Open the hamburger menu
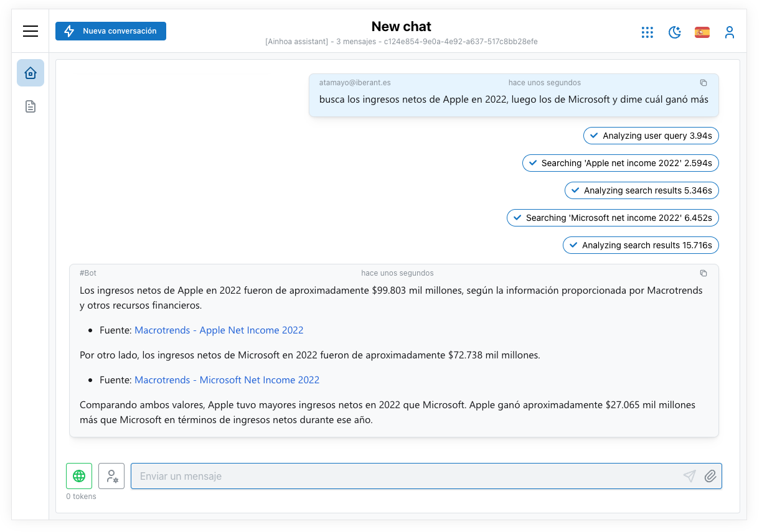The width and height of the screenshot is (762, 532). pyautogui.click(x=31, y=31)
